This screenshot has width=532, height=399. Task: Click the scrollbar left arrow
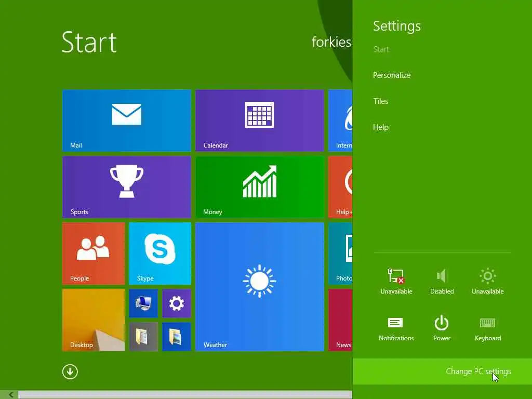pyautogui.click(x=11, y=395)
